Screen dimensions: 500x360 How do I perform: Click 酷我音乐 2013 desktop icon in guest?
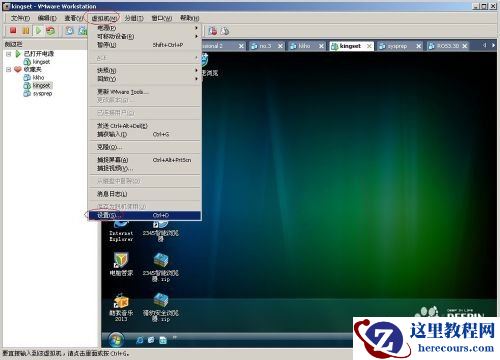point(121,307)
